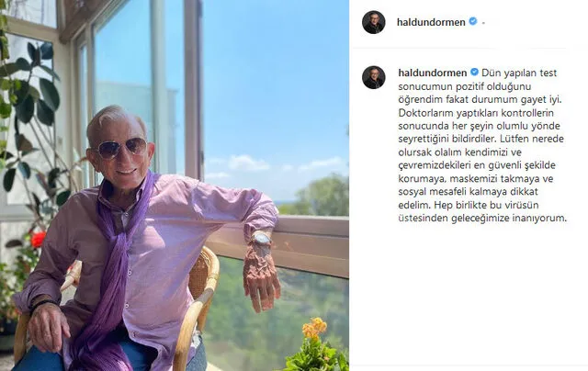Click the verified badge in the caption
Screen dimensions: 588x371
[x=474, y=72]
